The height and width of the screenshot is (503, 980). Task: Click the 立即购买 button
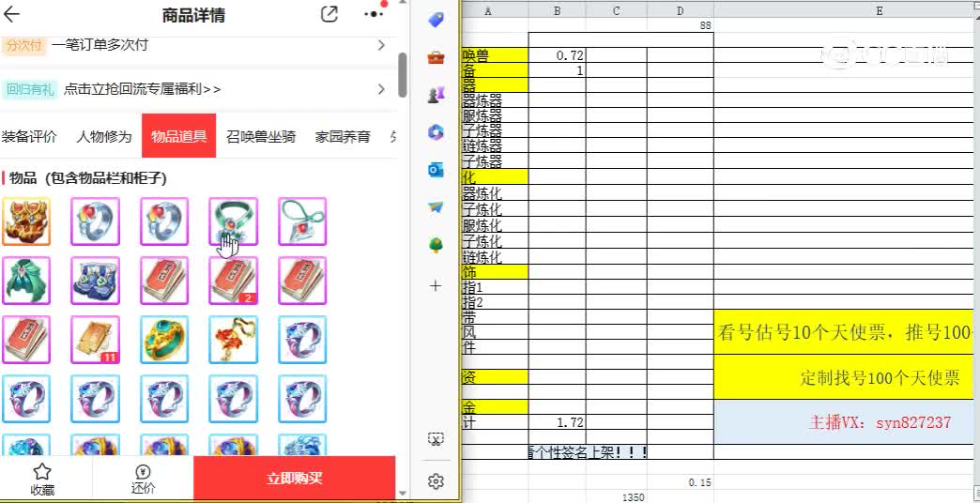click(x=295, y=479)
